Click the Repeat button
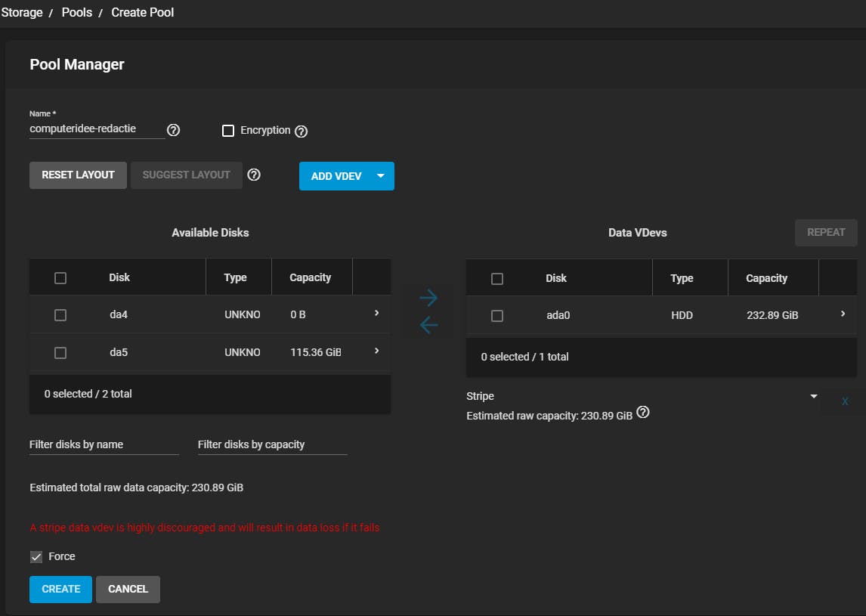 tap(826, 233)
